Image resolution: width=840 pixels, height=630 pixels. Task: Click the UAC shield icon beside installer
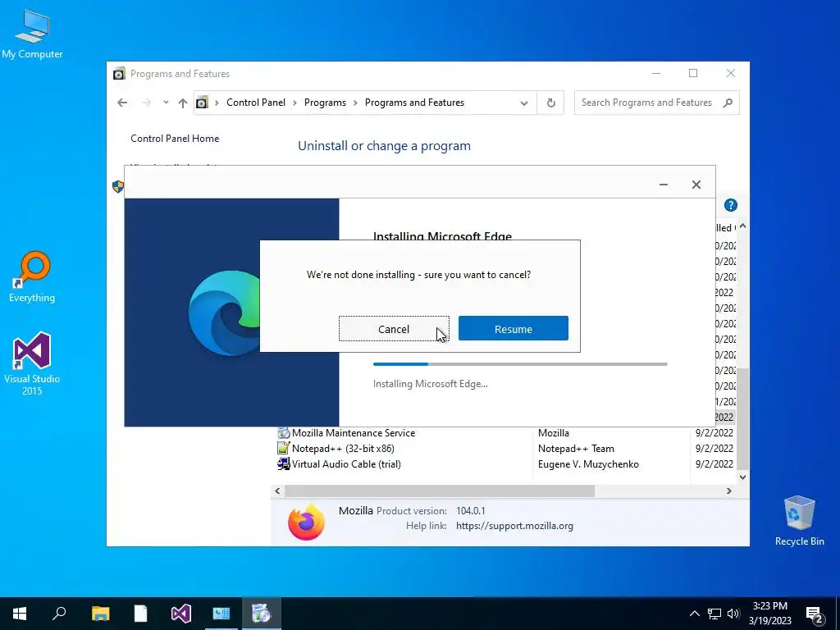click(x=118, y=186)
